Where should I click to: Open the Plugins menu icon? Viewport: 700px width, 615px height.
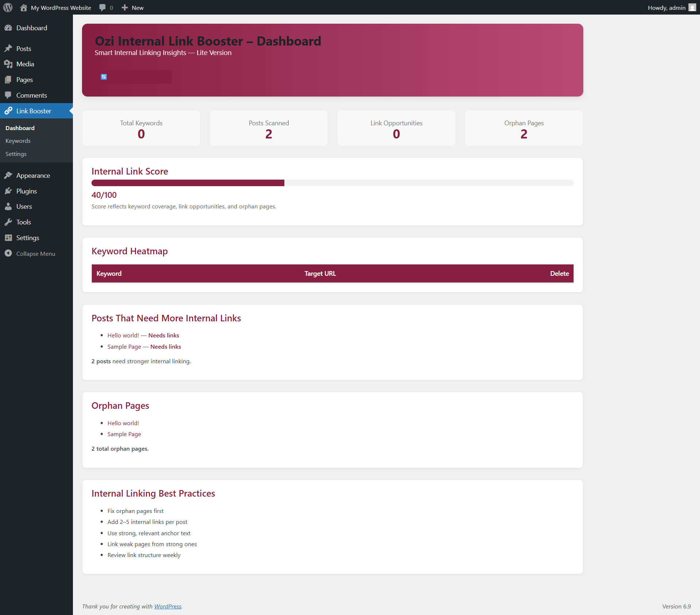point(8,191)
